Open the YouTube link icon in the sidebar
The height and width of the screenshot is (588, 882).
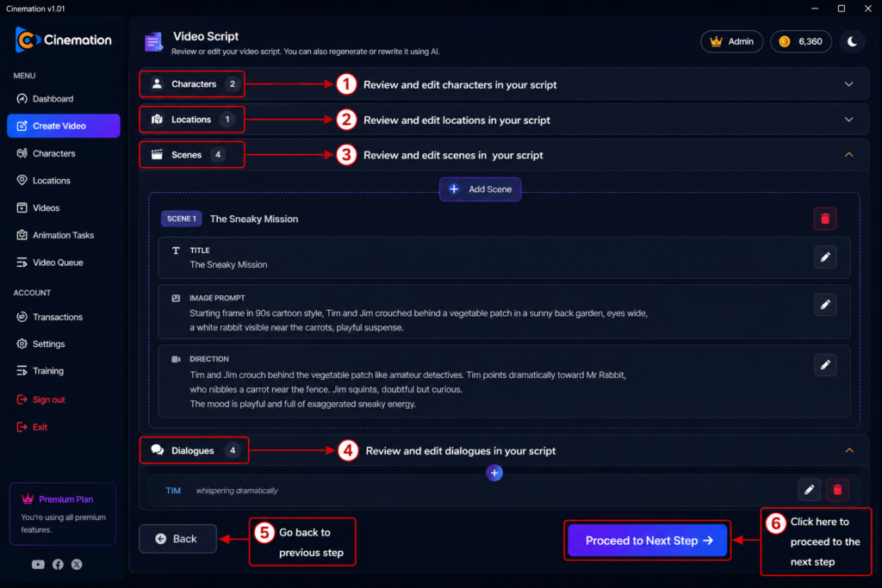pos(38,565)
